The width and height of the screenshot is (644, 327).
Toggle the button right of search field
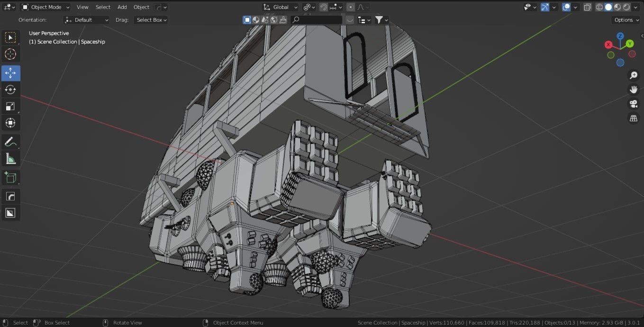(x=350, y=20)
